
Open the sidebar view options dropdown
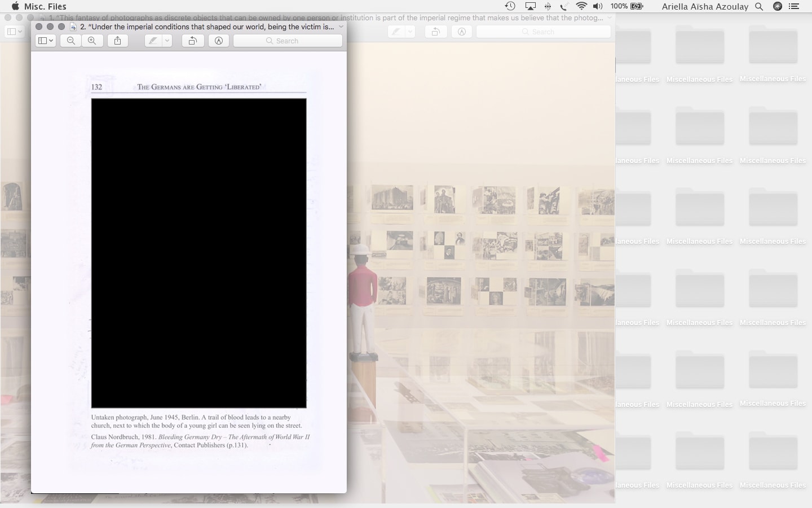pos(46,41)
